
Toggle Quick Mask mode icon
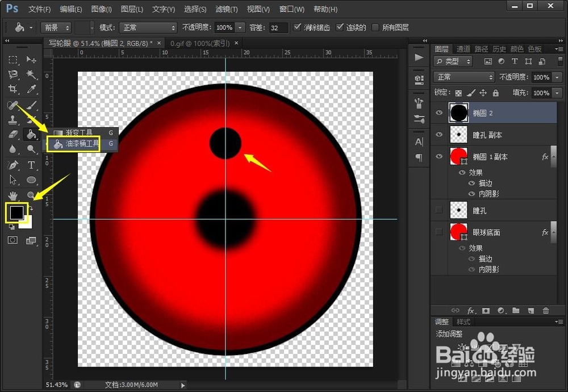[x=12, y=240]
